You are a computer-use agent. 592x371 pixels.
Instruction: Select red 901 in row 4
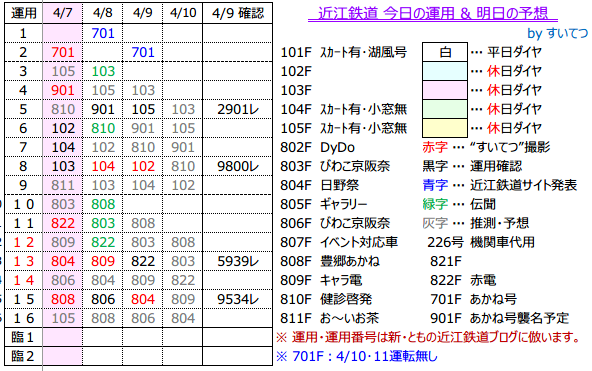point(63,90)
